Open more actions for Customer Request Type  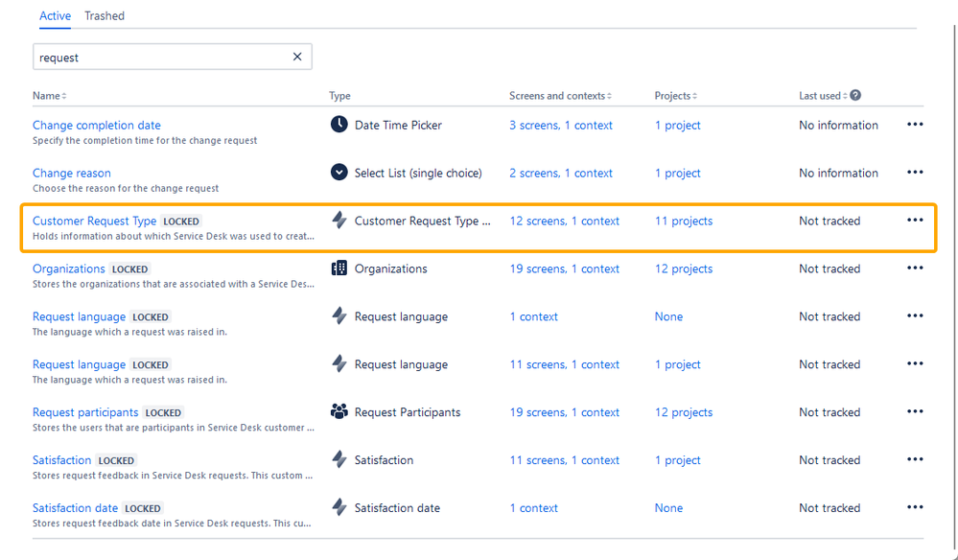click(915, 220)
